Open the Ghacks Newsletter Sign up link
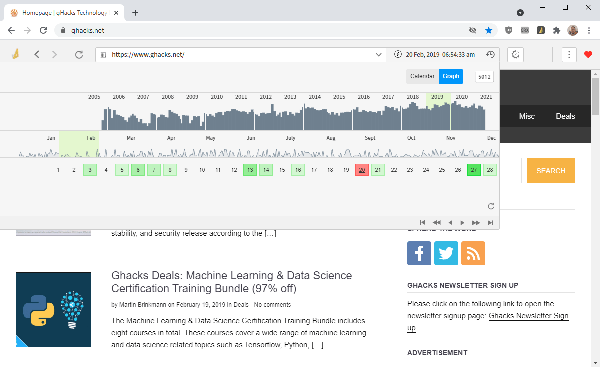600x367 pixels. pyautogui.click(x=488, y=321)
